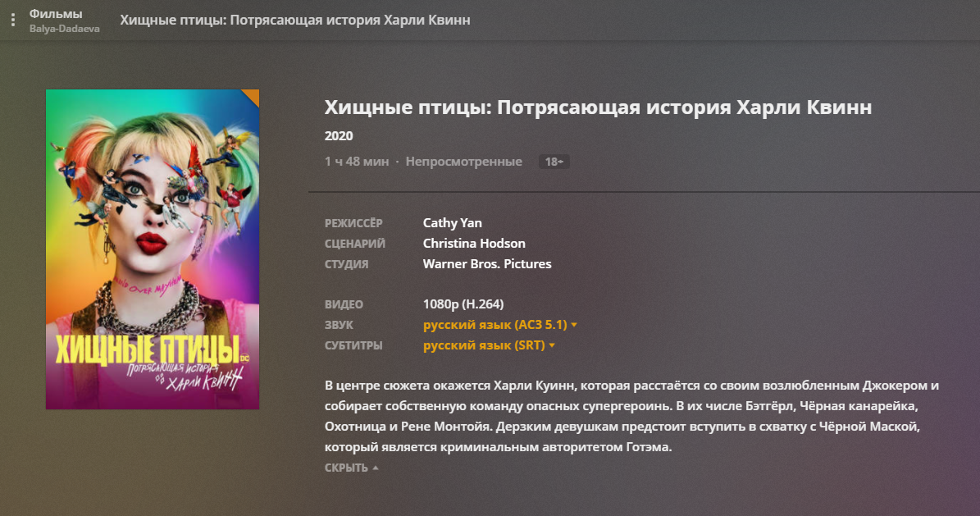Click the small arrow next to СКРЫТЬ
Viewport: 980px width, 516px height.
point(376,468)
